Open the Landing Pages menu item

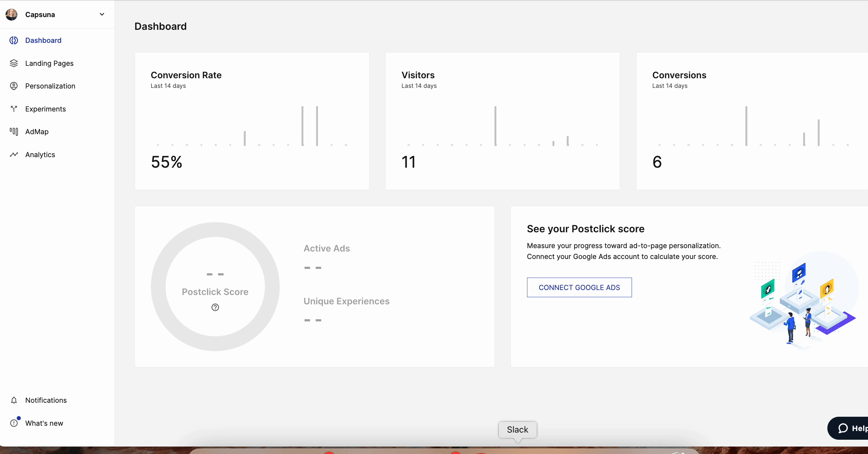point(49,63)
